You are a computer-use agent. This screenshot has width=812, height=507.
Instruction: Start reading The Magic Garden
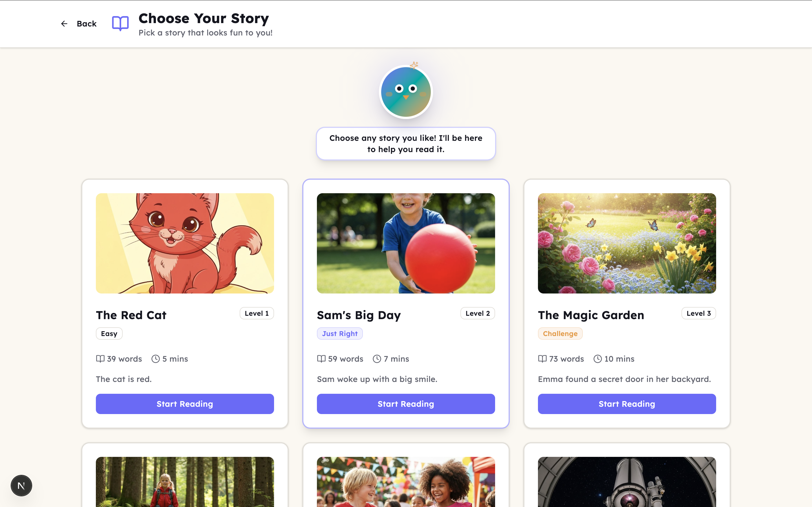click(x=627, y=404)
